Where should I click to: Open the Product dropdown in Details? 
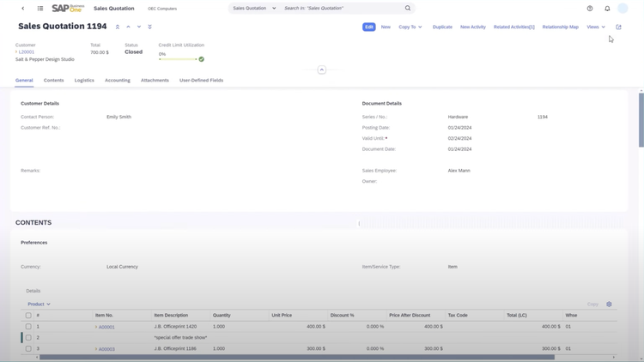tap(39, 304)
